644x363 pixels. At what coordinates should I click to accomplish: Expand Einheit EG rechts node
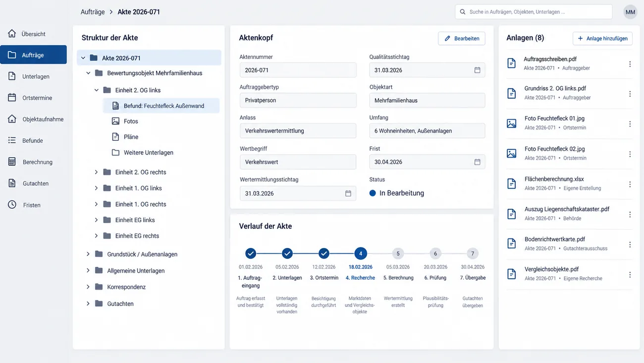pyautogui.click(x=97, y=236)
